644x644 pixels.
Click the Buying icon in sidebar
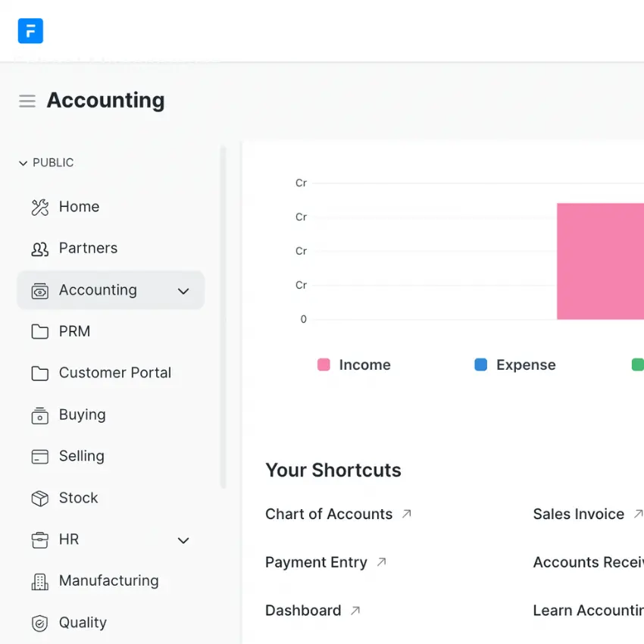click(x=39, y=415)
